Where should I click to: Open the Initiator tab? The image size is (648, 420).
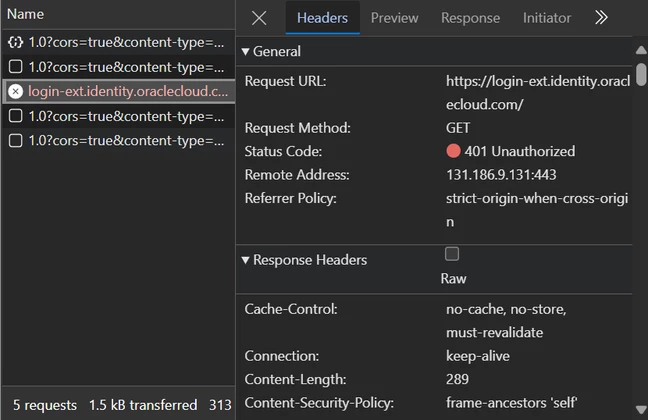pyautogui.click(x=547, y=18)
